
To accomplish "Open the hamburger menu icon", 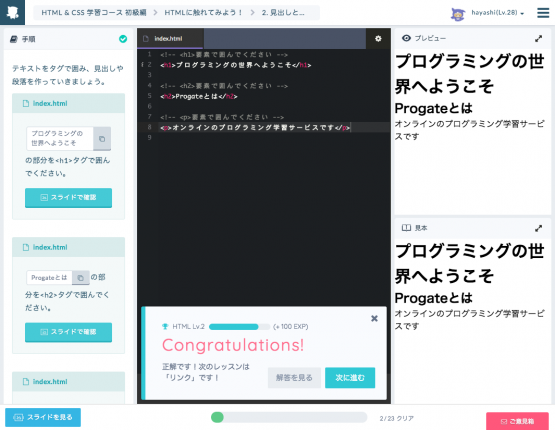I will click(543, 13).
